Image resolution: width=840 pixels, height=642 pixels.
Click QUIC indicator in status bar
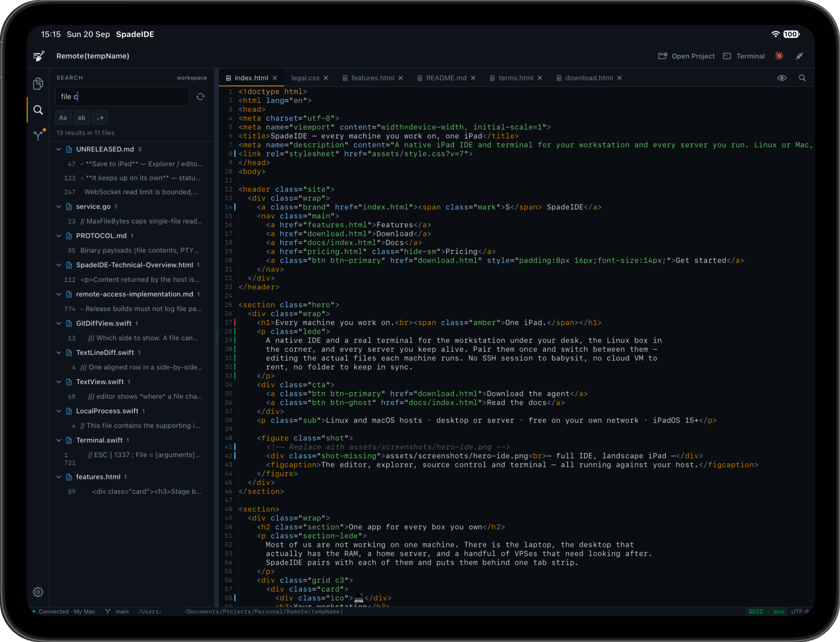point(756,612)
